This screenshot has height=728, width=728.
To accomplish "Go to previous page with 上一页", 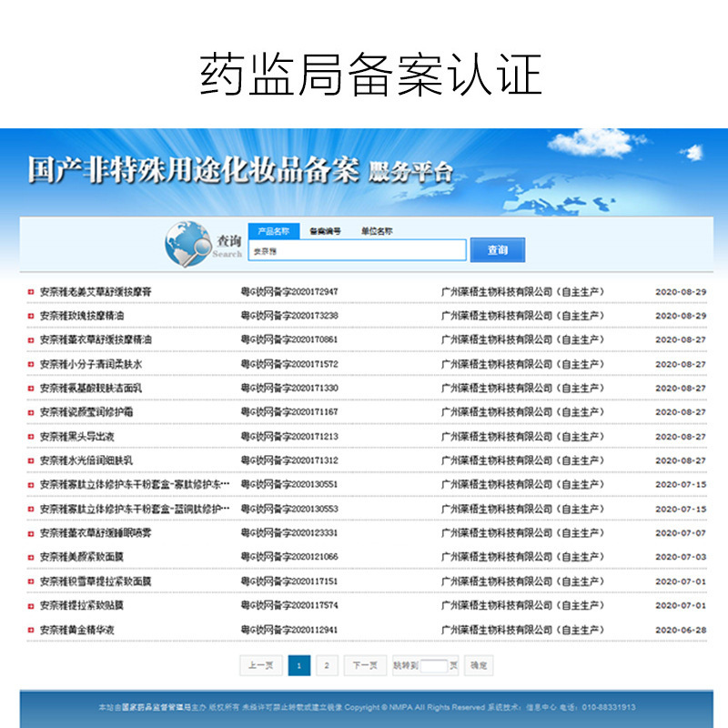I will tap(260, 666).
